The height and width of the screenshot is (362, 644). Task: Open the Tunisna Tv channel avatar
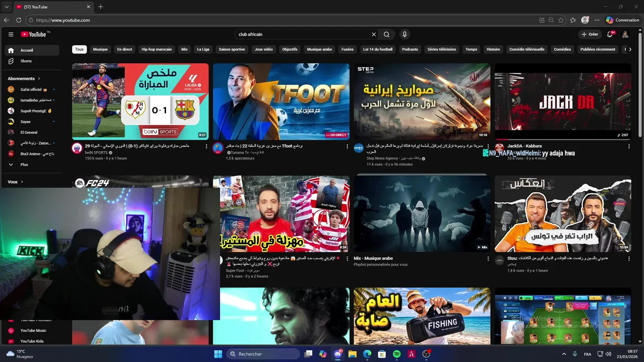click(218, 148)
